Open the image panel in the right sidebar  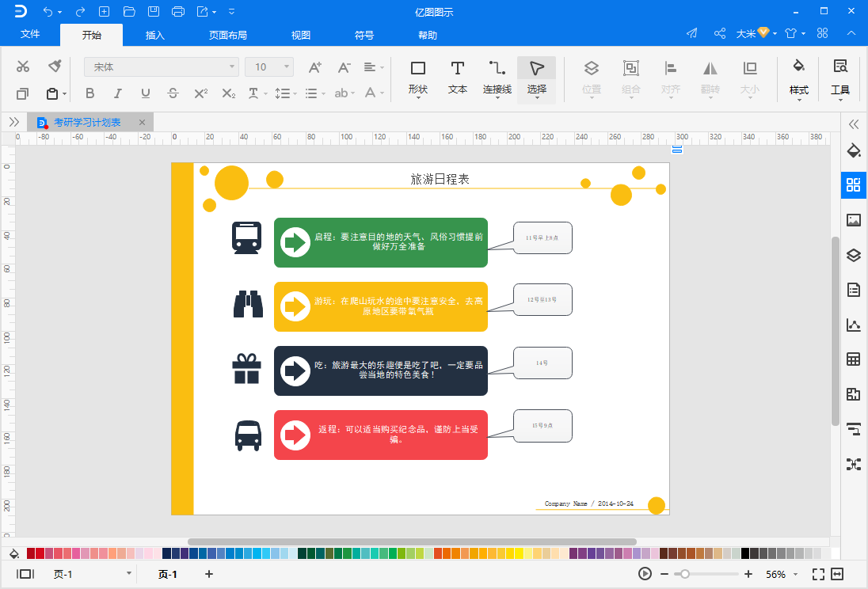tap(854, 220)
